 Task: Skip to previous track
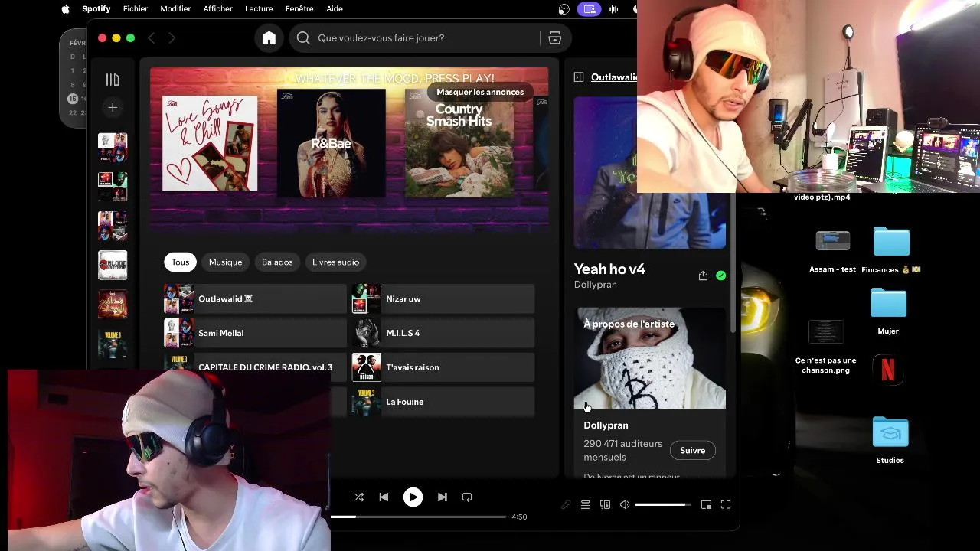[x=384, y=497]
